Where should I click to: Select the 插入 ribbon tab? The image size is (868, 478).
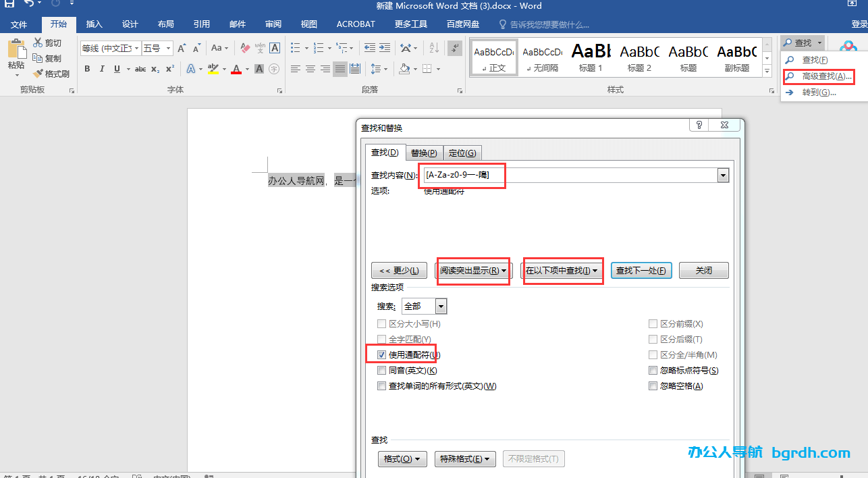(94, 24)
